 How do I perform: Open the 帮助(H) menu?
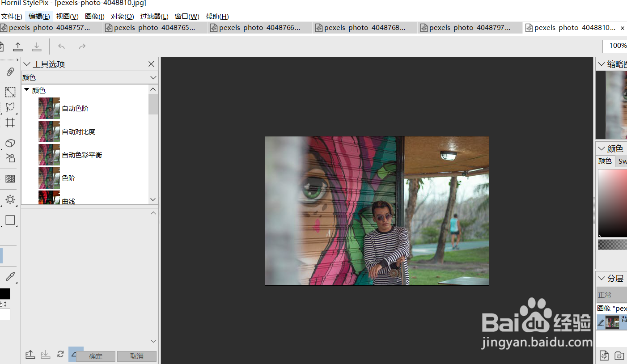point(217,17)
